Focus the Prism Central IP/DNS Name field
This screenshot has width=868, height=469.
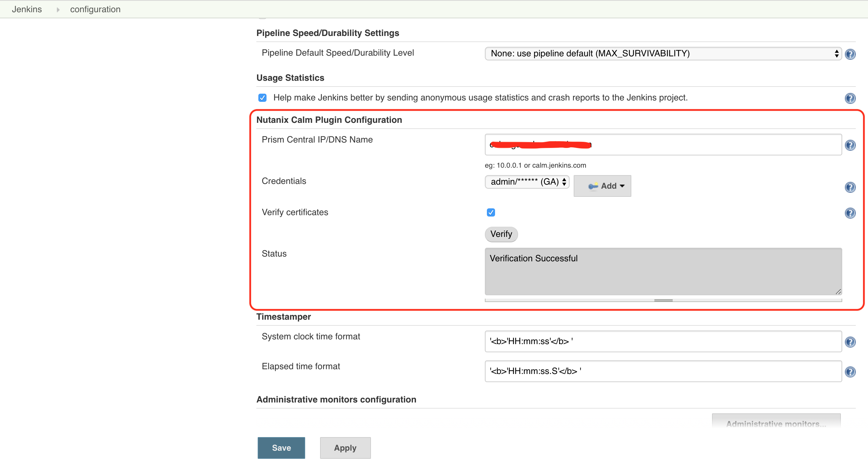point(663,145)
